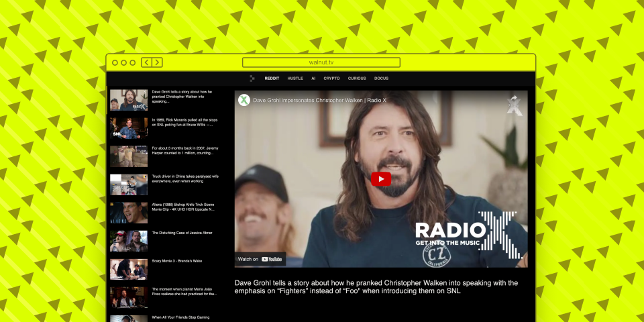This screenshot has width=644, height=322.
Task: Select the Jessica Abner case thumbnail
Action: click(129, 241)
